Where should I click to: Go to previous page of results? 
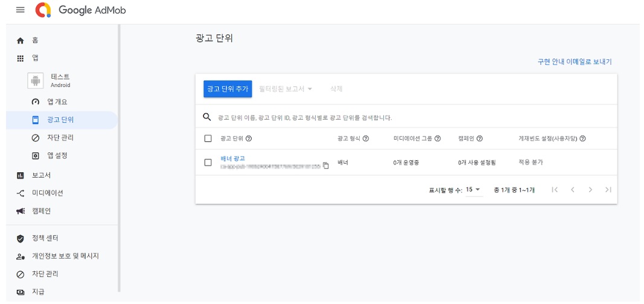click(x=573, y=190)
